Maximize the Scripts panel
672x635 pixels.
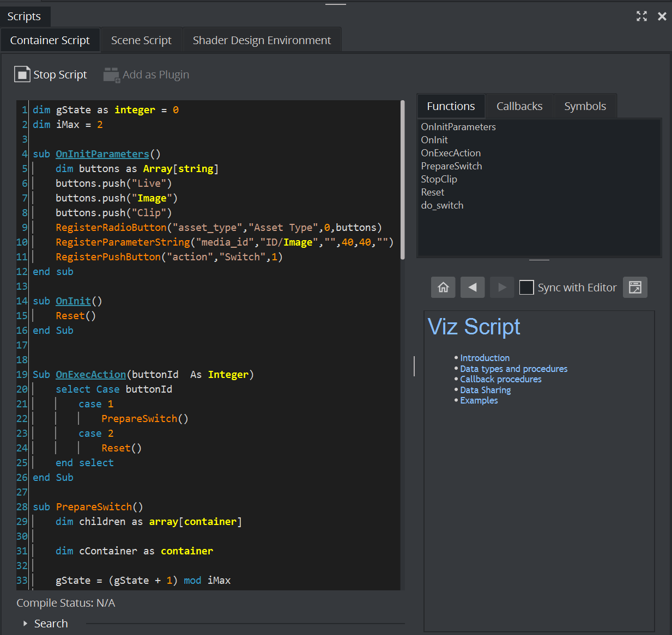(x=641, y=16)
